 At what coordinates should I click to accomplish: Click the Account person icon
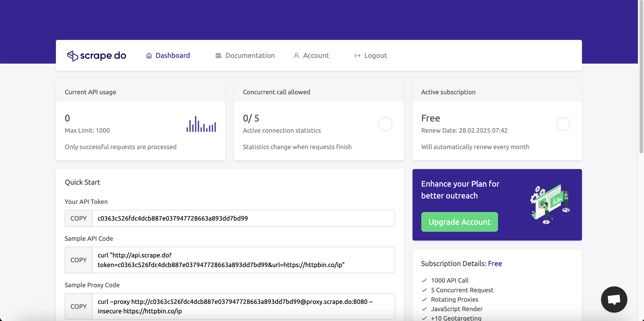[296, 55]
